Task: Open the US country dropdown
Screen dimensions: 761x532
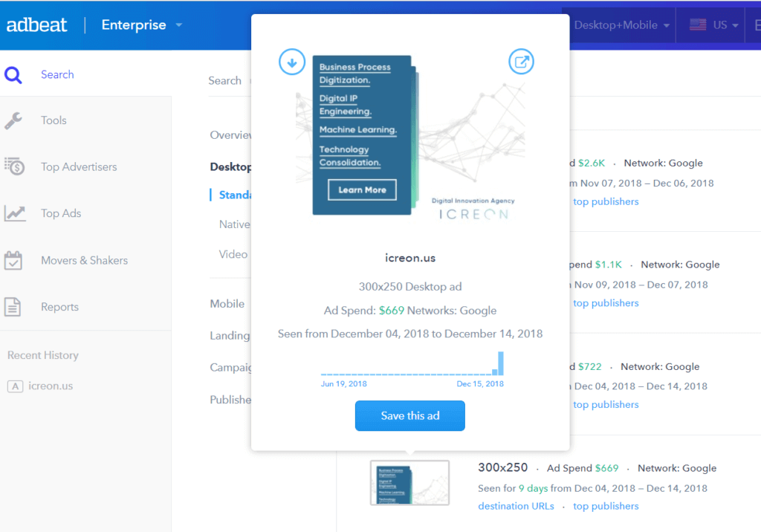Action: 713,25
